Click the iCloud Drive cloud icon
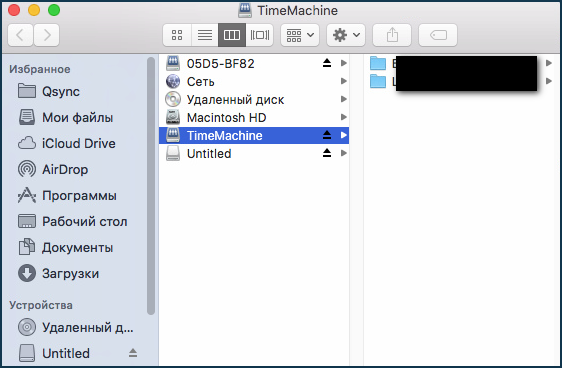Screen dimensions: 562x368 27,143
